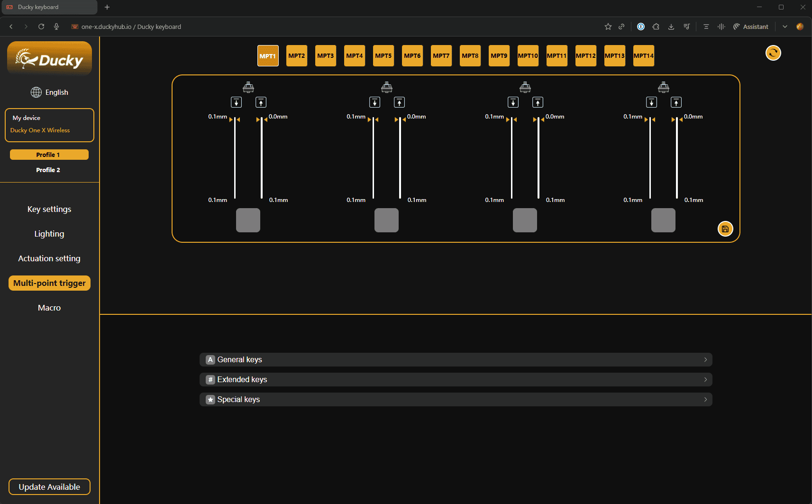Open Actuation setting page
The height and width of the screenshot is (504, 812).
click(x=49, y=258)
